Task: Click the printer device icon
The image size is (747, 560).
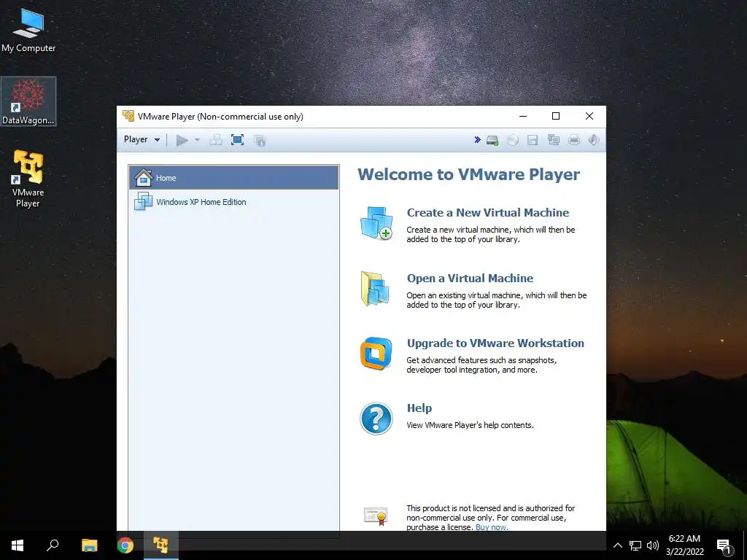Action: point(574,140)
